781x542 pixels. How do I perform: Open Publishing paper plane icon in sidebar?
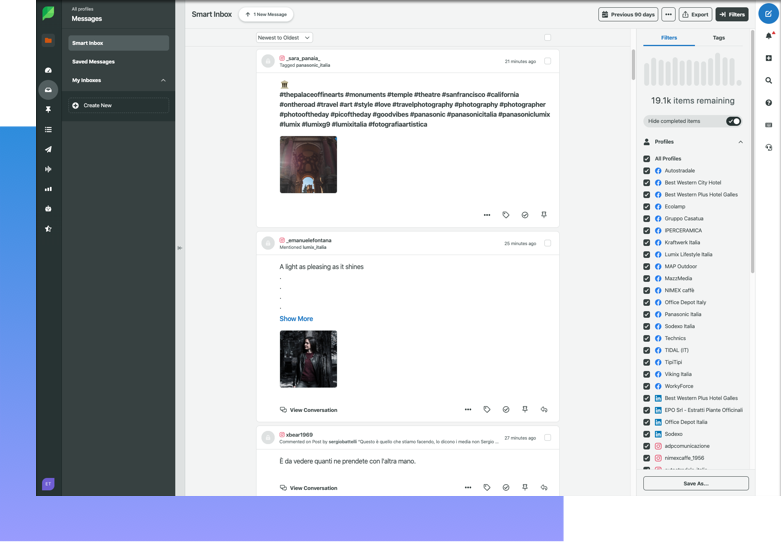pyautogui.click(x=48, y=149)
